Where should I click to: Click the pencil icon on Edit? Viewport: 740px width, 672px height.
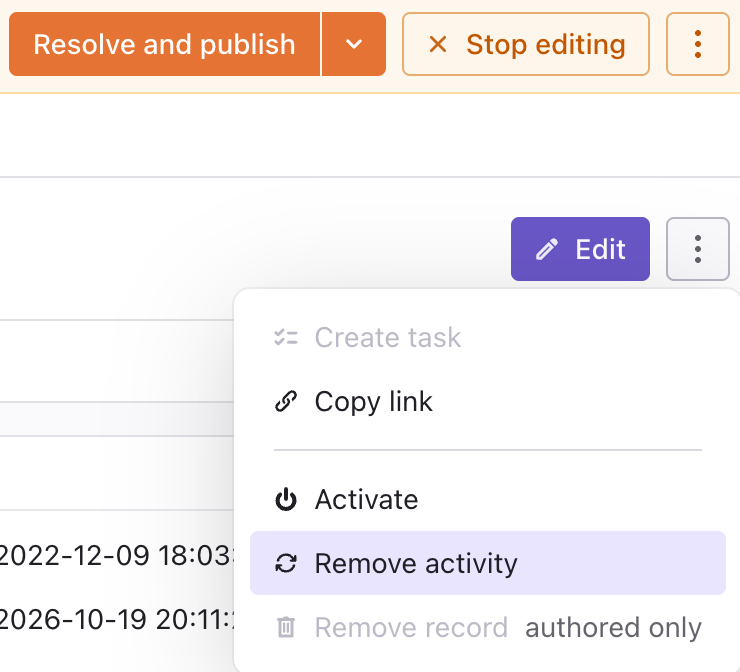point(547,249)
